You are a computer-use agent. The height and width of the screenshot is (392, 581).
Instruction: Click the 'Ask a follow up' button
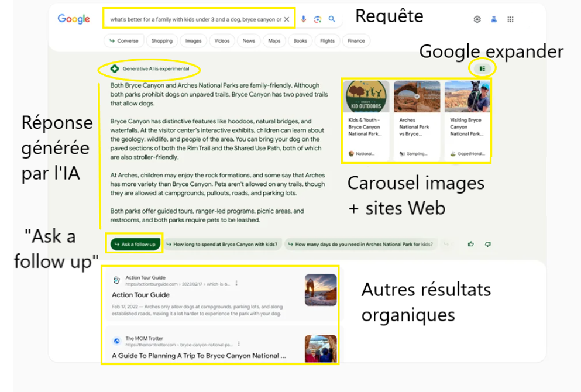pos(134,243)
